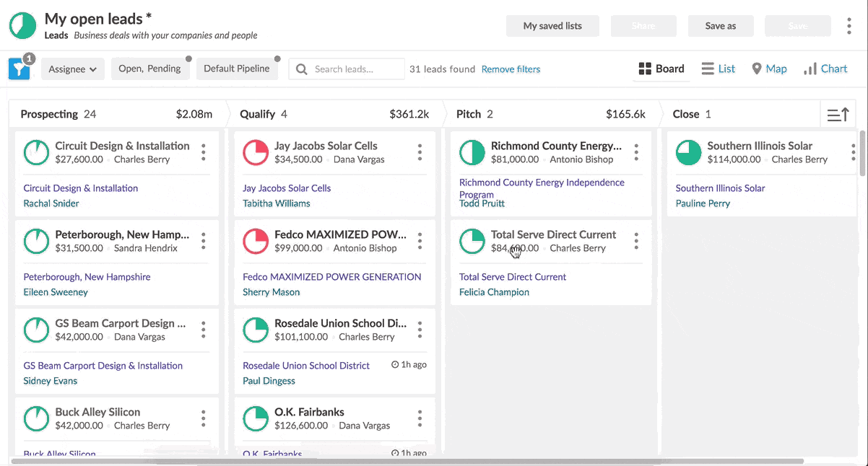
Task: Click status pie icon on O.K. Fairbanks card
Action: coord(256,419)
